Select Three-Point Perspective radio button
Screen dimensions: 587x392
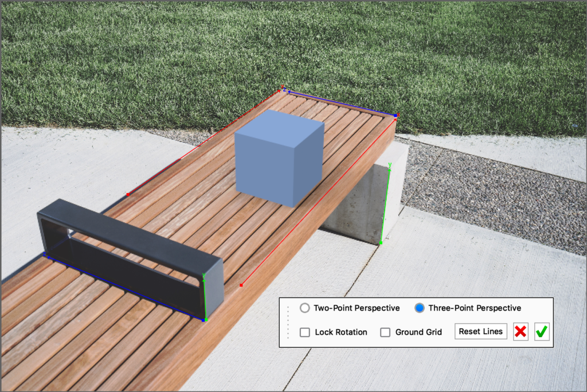420,308
